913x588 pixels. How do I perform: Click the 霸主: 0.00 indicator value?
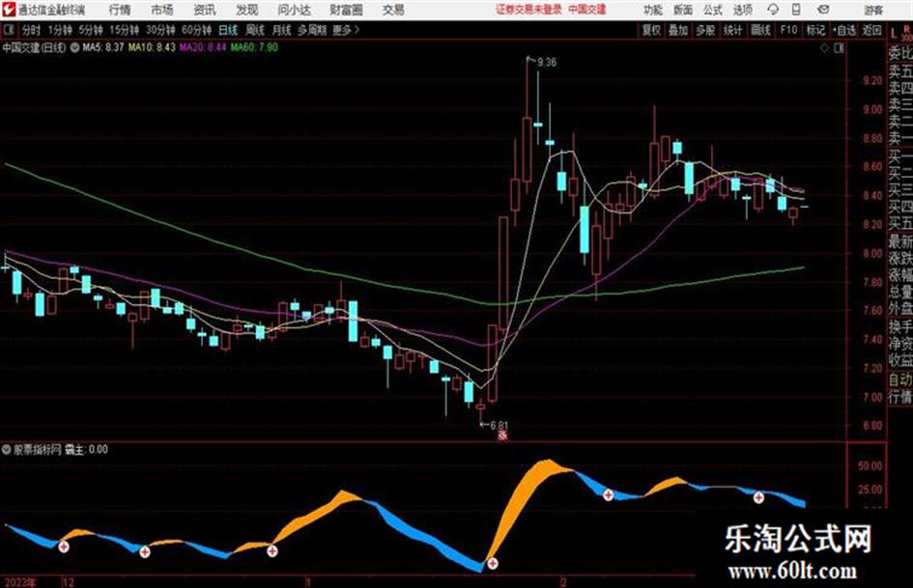click(86, 449)
